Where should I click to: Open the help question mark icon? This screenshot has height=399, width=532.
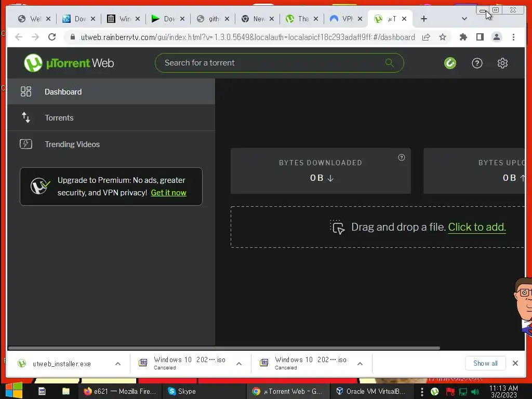[477, 63]
